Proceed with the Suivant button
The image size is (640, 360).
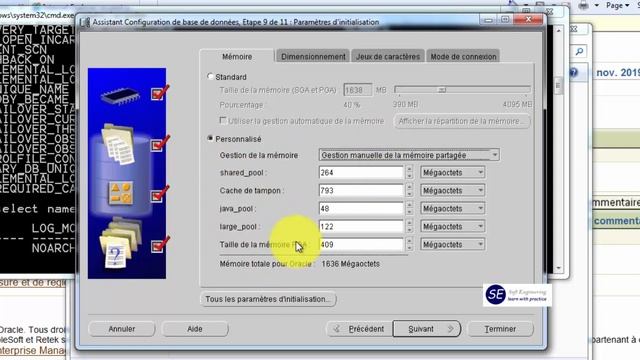427,329
